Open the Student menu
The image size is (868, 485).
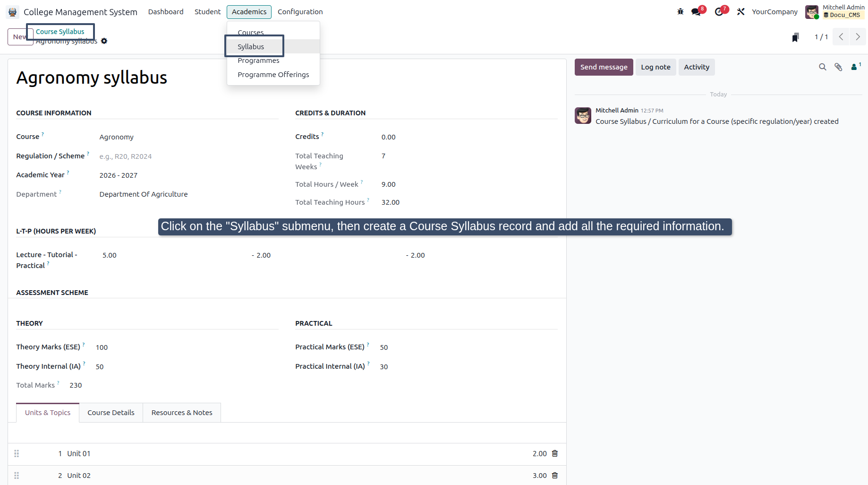pyautogui.click(x=207, y=12)
